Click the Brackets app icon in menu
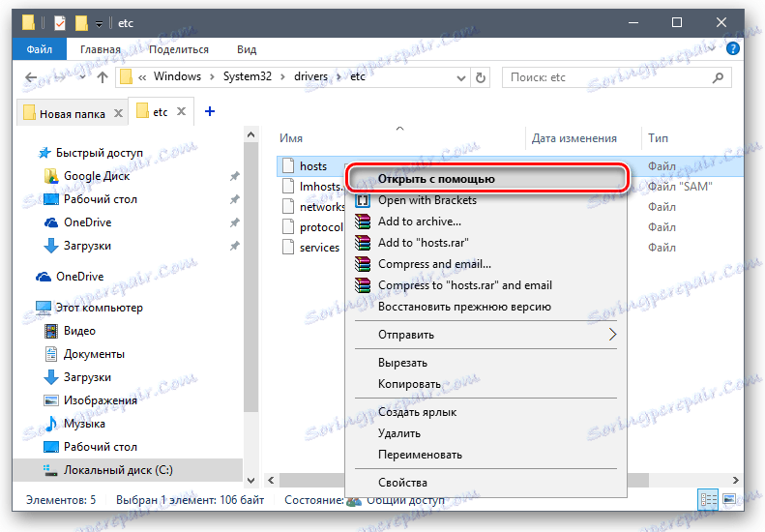This screenshot has width=765, height=532. tap(363, 200)
